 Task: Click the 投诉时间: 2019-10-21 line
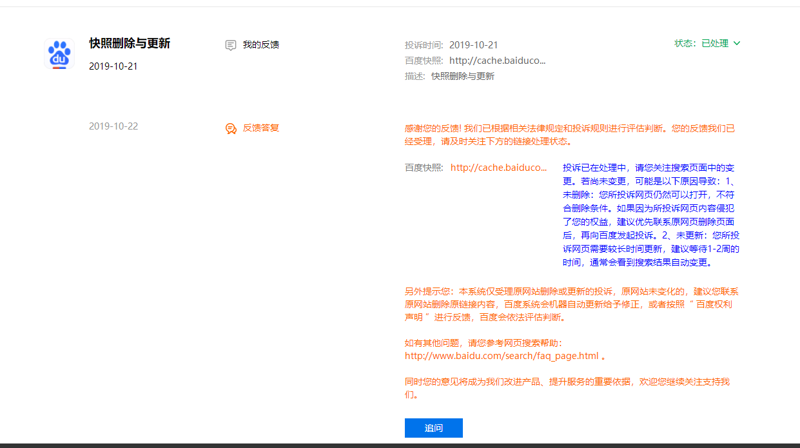[451, 45]
